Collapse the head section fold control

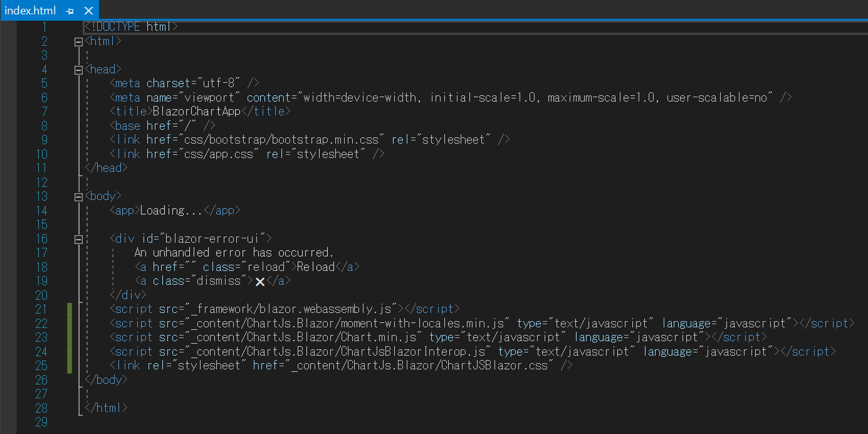pyautogui.click(x=78, y=69)
